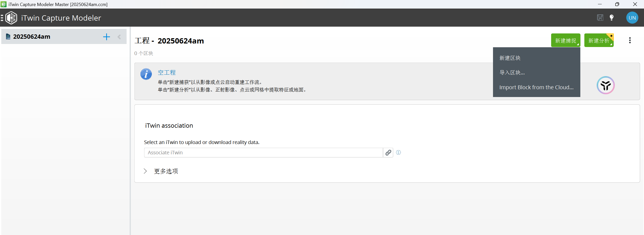The image size is (644, 235).
Task: Click the iTwin Capture Modeler logo icon
Action: 11,18
